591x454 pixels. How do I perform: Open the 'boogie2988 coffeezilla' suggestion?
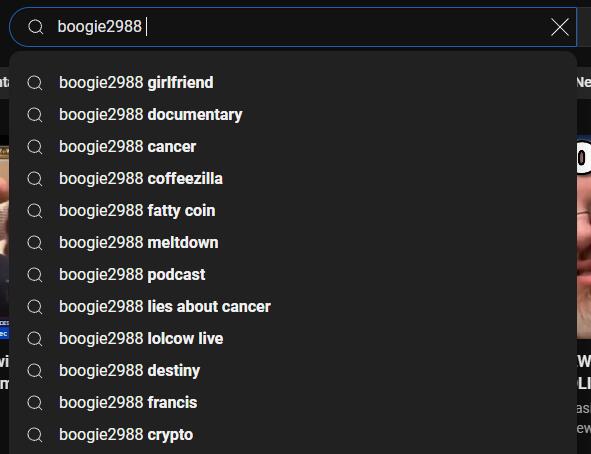[293, 179]
